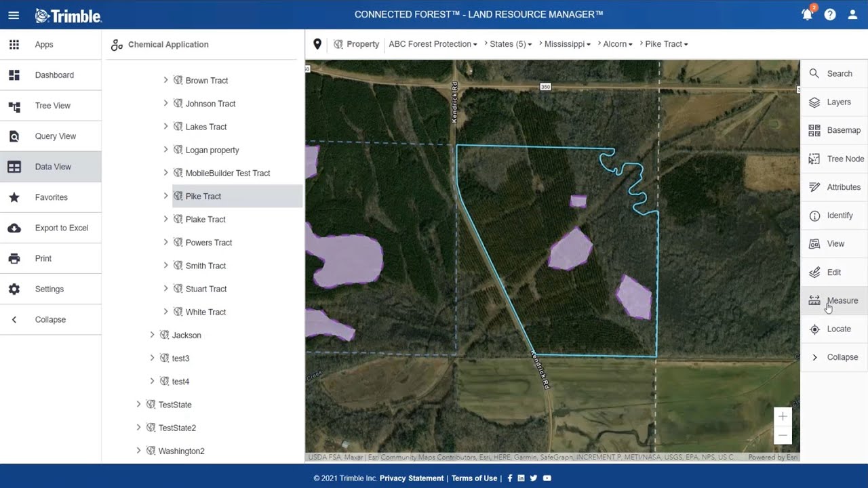This screenshot has height=488, width=868.
Task: Open notifications bell icon
Action: (808, 14)
